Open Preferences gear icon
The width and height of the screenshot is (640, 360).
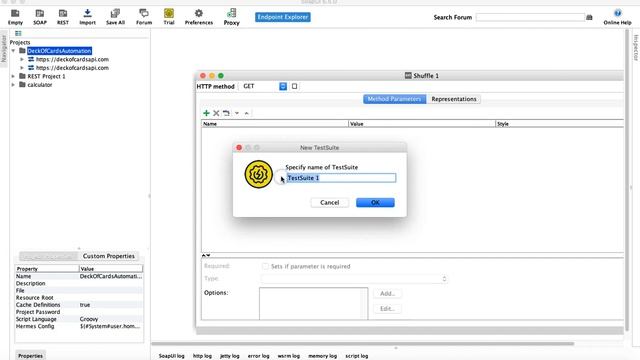(199, 17)
